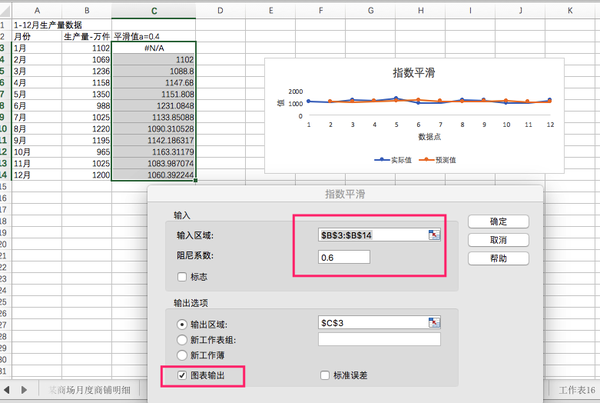Image resolution: width=600 pixels, height=403 pixels.
Task: Select cell showing 1147.68
Action: pos(154,83)
